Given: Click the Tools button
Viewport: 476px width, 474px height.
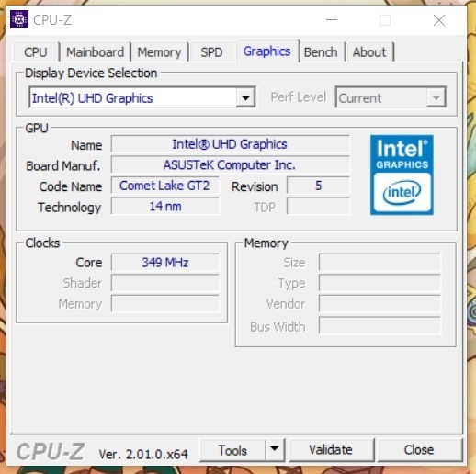Looking at the screenshot, I should (x=232, y=450).
